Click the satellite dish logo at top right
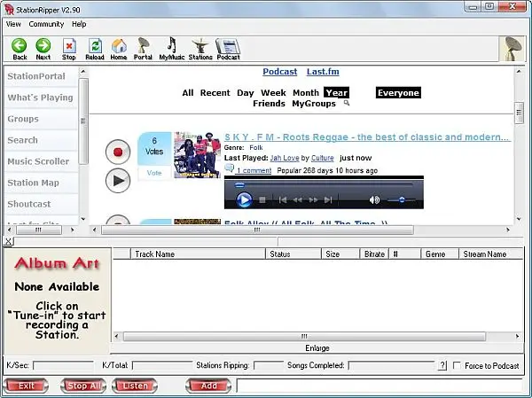This screenshot has height=398, width=532. point(512,49)
